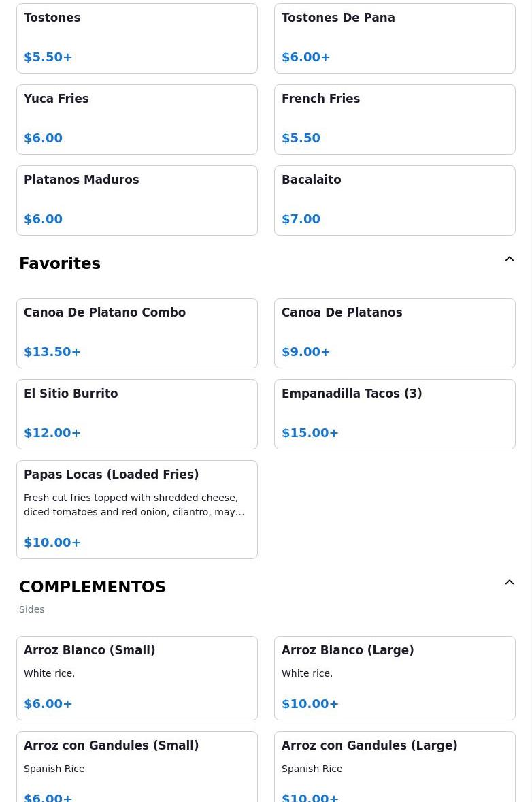The width and height of the screenshot is (532, 802).
Task: Choose the Yuca Fries item
Action: click(137, 119)
